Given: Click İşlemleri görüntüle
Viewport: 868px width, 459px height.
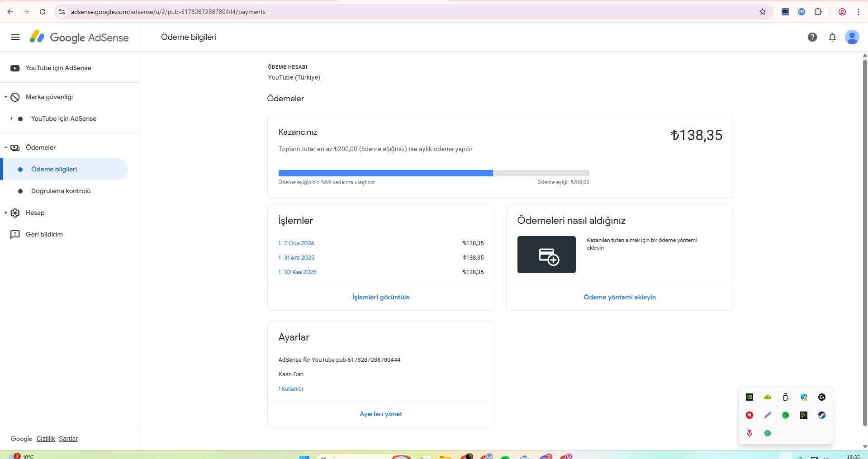Looking at the screenshot, I should tap(381, 297).
